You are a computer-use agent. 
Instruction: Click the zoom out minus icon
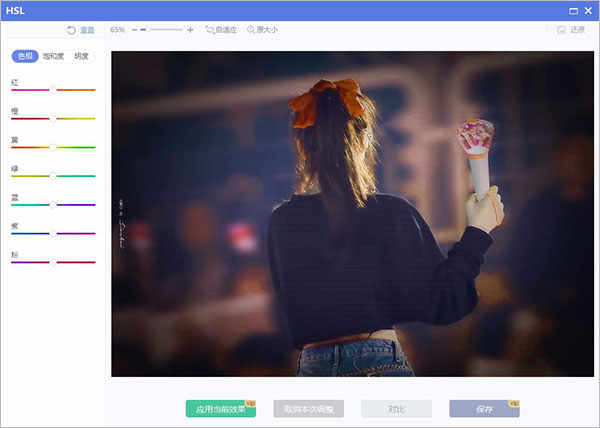(x=134, y=30)
